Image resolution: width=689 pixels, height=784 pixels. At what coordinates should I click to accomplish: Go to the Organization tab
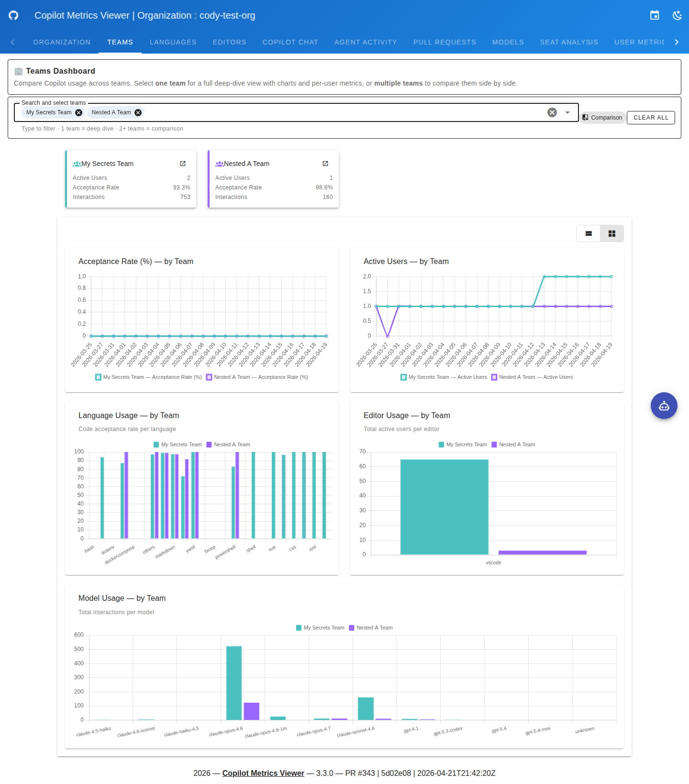point(62,42)
